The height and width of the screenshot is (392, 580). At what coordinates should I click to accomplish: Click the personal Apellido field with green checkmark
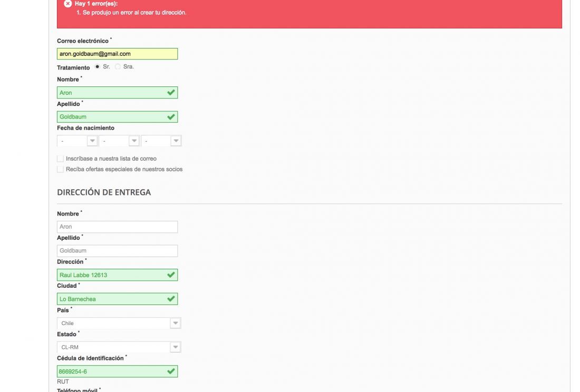pyautogui.click(x=117, y=117)
